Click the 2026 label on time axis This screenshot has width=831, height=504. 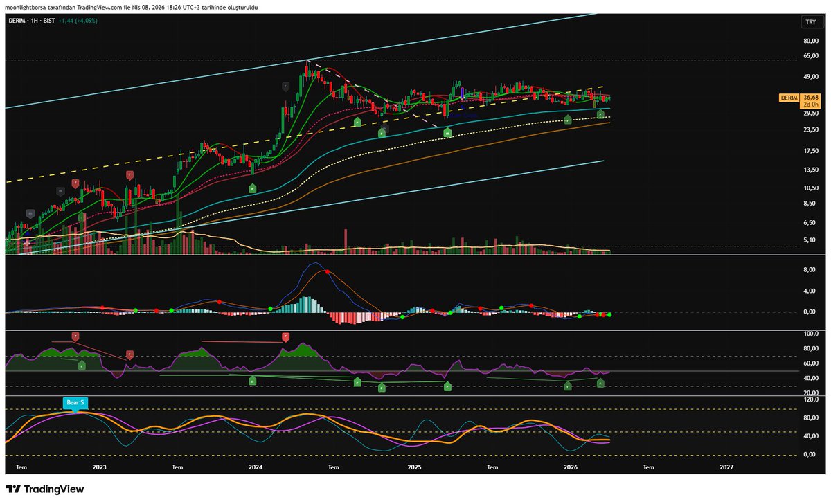tap(571, 467)
